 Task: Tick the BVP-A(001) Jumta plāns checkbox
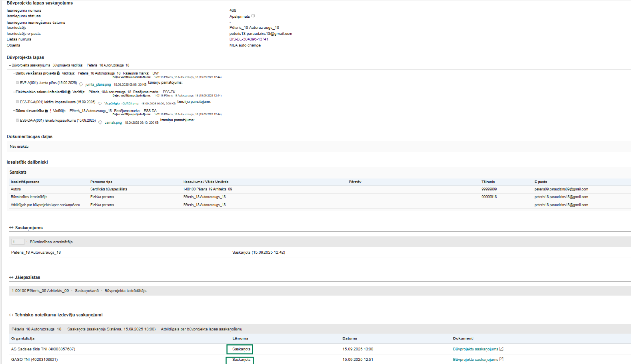pyautogui.click(x=18, y=83)
